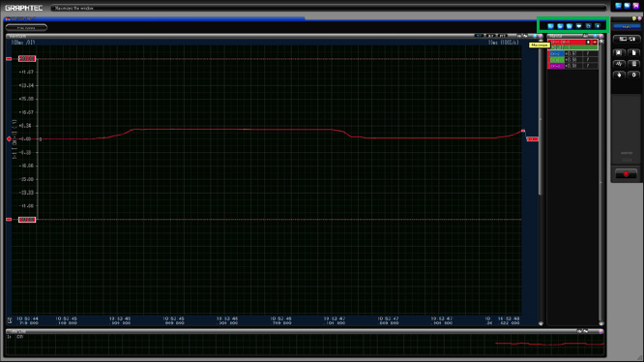The image size is (644, 363).
Task: Click the red zero-position diamond on left axis
Action: (x=9, y=139)
